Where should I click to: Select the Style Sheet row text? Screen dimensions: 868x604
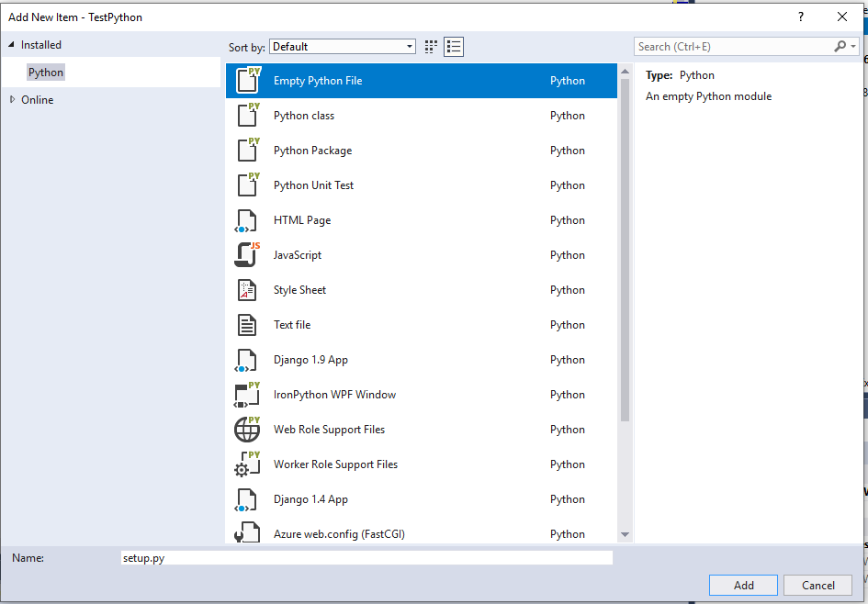point(299,289)
